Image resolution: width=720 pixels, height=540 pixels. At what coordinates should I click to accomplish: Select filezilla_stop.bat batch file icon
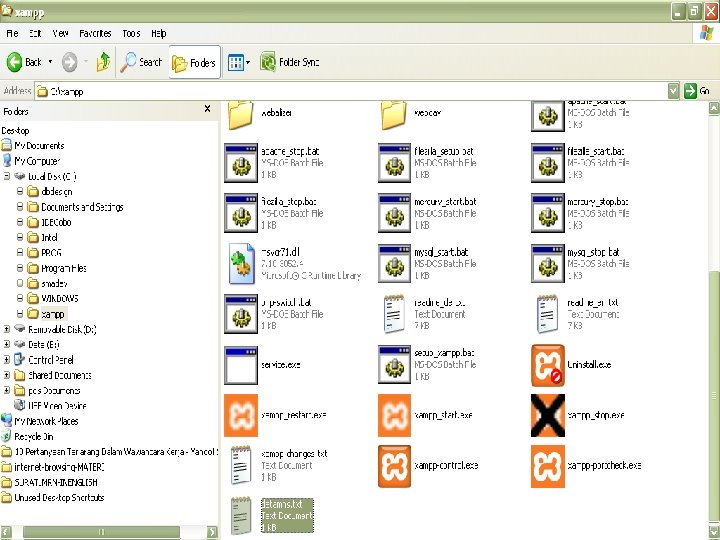[241, 213]
